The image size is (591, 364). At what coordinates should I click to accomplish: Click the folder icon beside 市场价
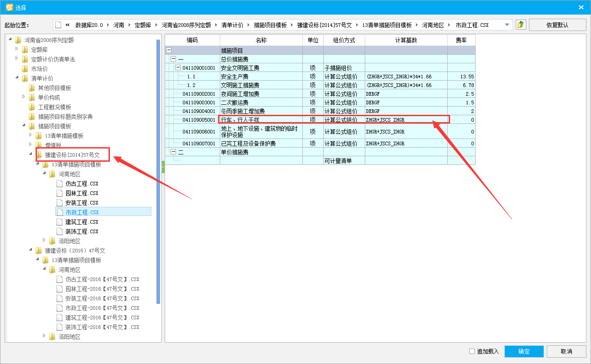pyautogui.click(x=25, y=69)
